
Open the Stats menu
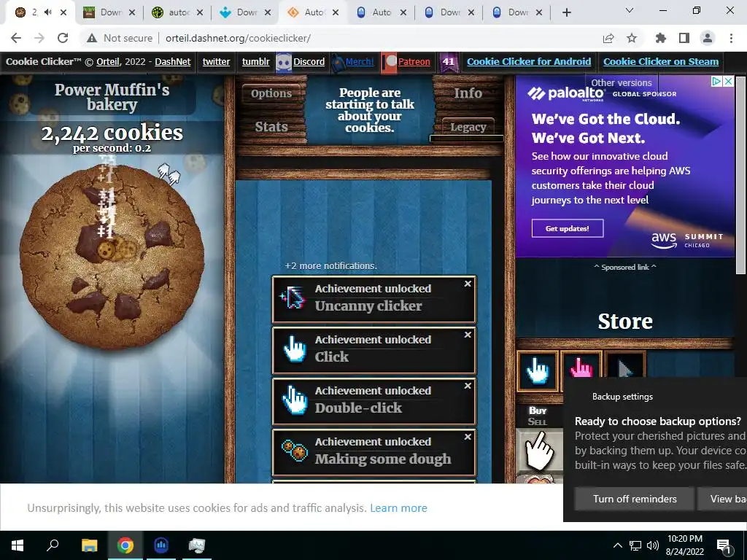point(271,127)
